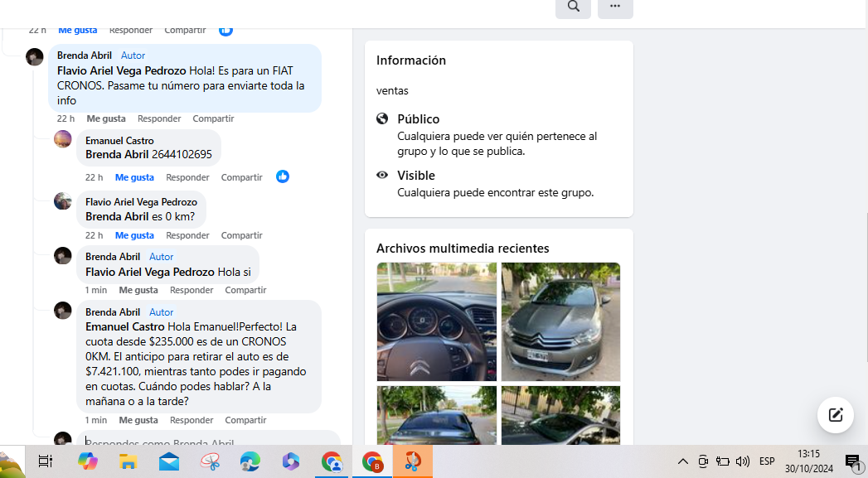Open the Mail app in the taskbar
Screen dimensions: 868x478
169,461
